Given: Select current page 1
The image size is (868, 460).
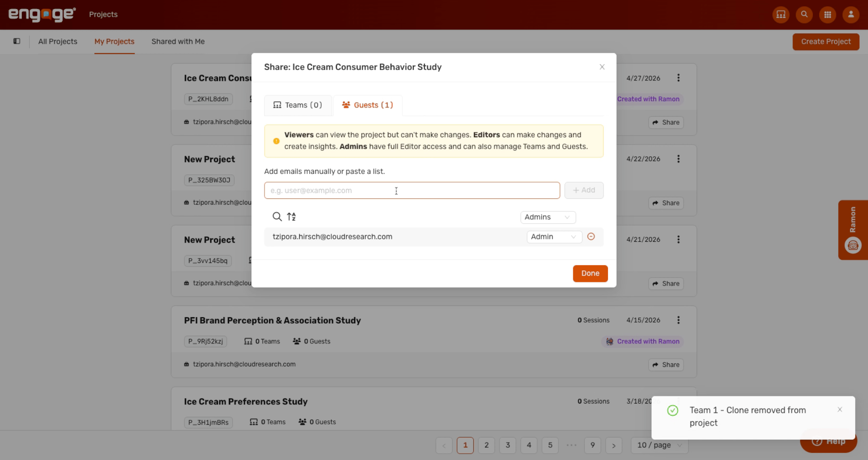Looking at the screenshot, I should click(465, 445).
